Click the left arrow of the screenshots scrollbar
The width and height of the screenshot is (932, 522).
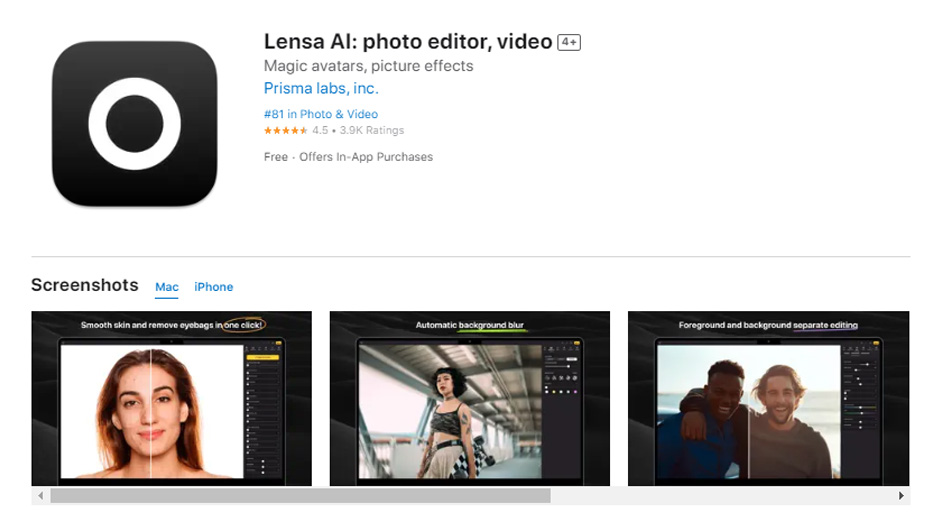tap(40, 496)
